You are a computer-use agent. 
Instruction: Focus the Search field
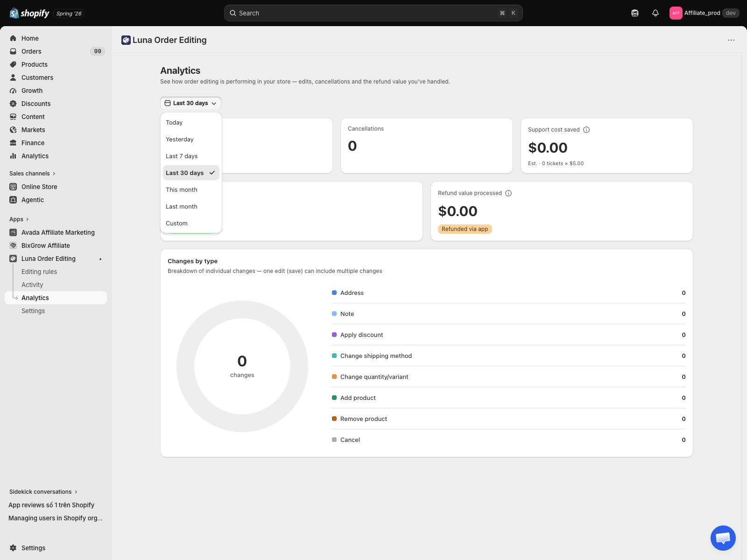pos(373,13)
